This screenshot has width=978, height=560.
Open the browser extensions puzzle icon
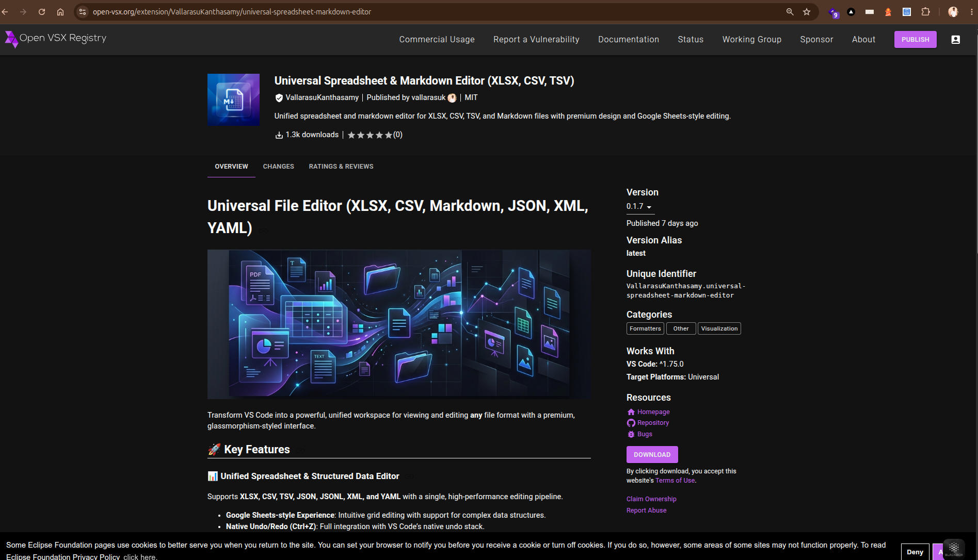pos(926,12)
